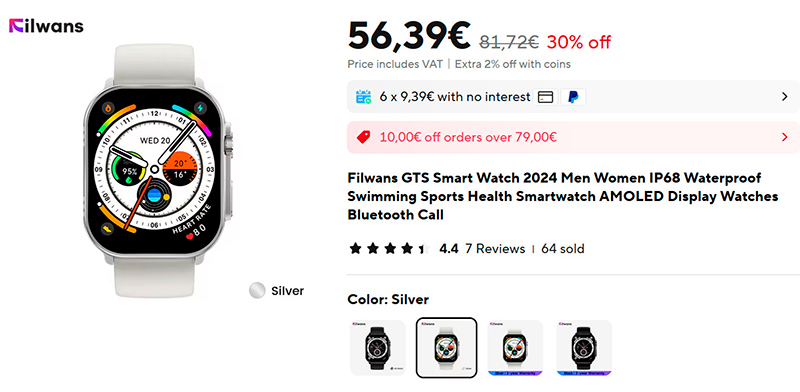Viewport: 800px width, 392px height.
Task: Click the 4.4 rating score
Action: tap(449, 249)
